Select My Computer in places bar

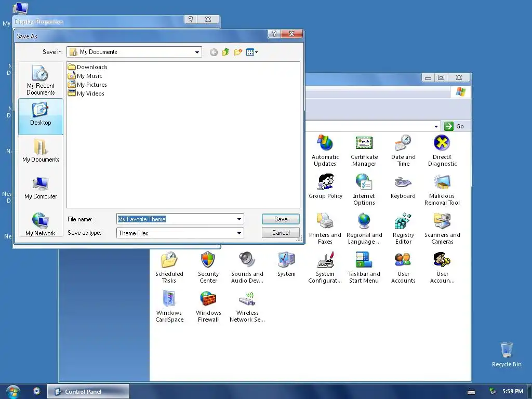pyautogui.click(x=41, y=188)
